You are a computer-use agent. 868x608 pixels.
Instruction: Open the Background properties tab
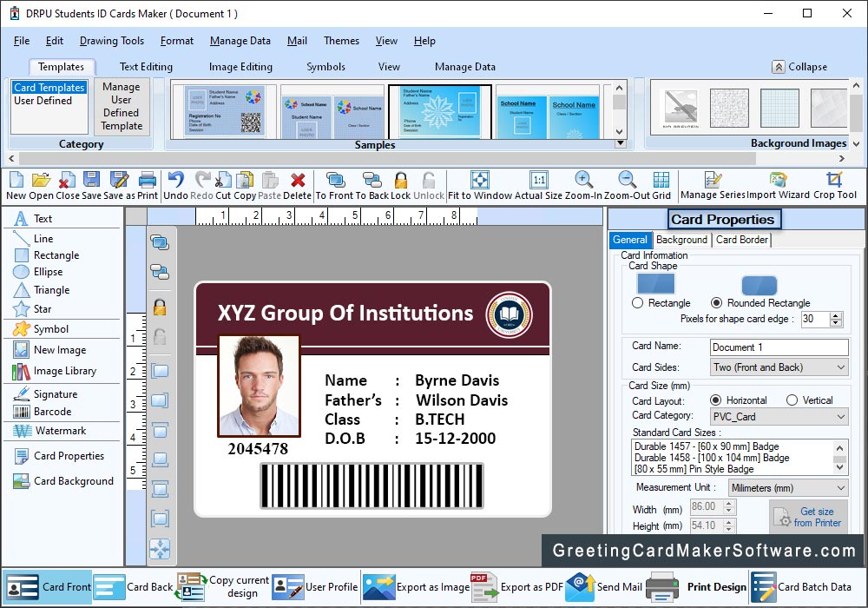coord(681,240)
